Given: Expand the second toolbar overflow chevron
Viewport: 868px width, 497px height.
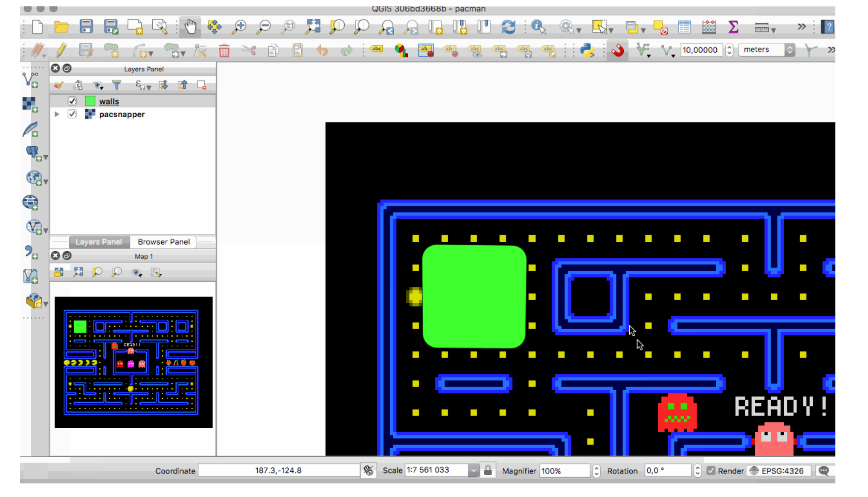Looking at the screenshot, I should click(x=831, y=50).
